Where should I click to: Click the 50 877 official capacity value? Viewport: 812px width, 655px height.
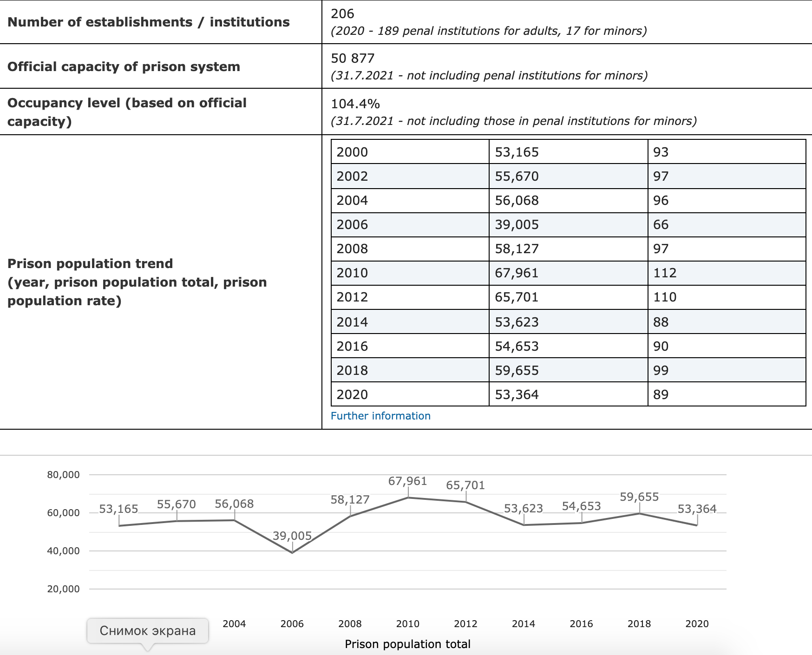coord(353,58)
